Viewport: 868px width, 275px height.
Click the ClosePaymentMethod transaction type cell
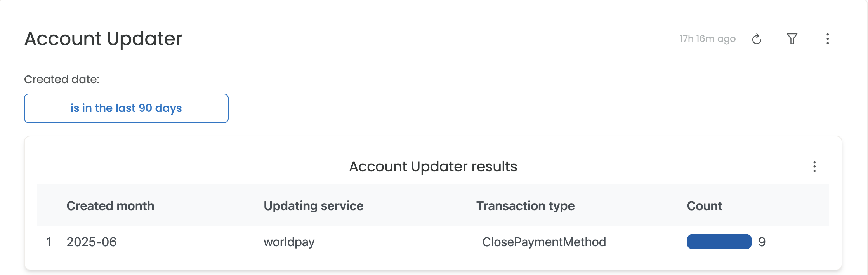(544, 242)
